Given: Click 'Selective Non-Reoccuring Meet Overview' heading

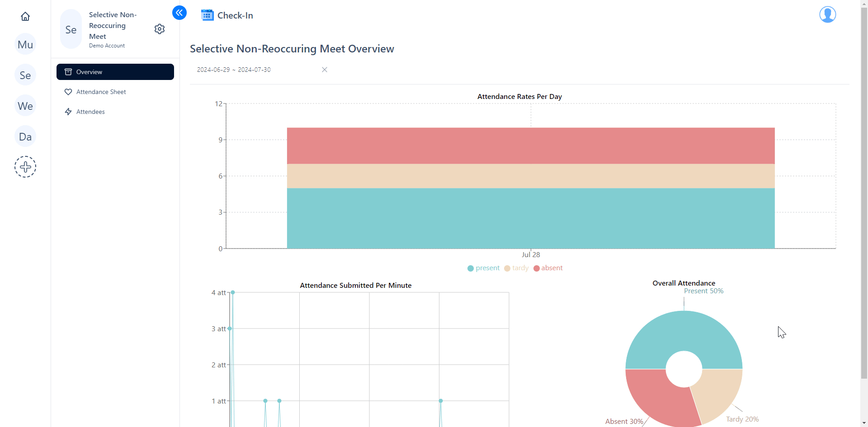Looking at the screenshot, I should click(292, 49).
